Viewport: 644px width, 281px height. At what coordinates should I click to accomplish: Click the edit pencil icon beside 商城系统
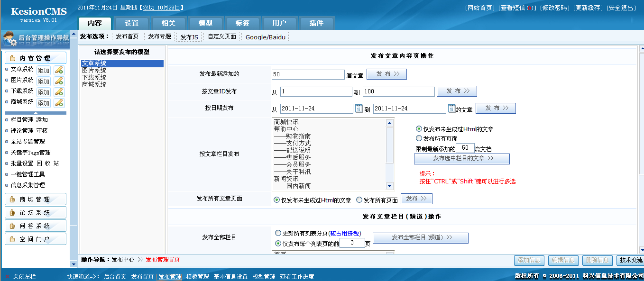click(59, 102)
